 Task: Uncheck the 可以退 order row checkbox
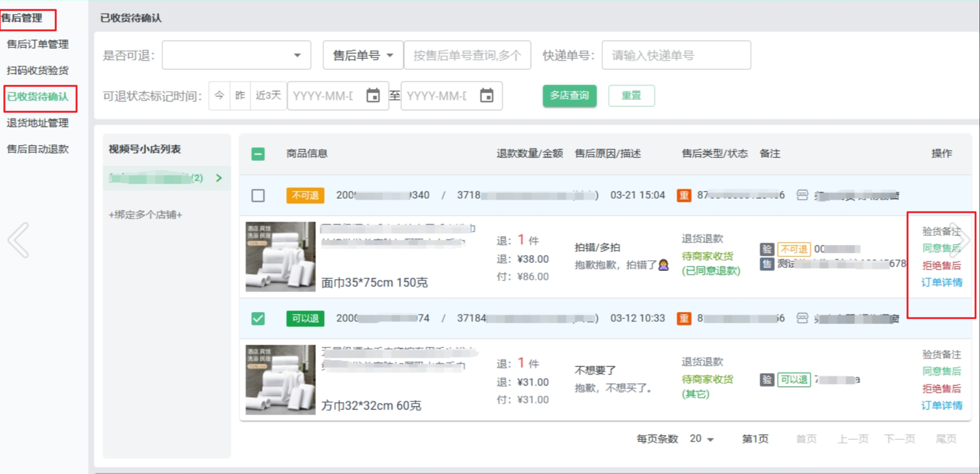[258, 318]
